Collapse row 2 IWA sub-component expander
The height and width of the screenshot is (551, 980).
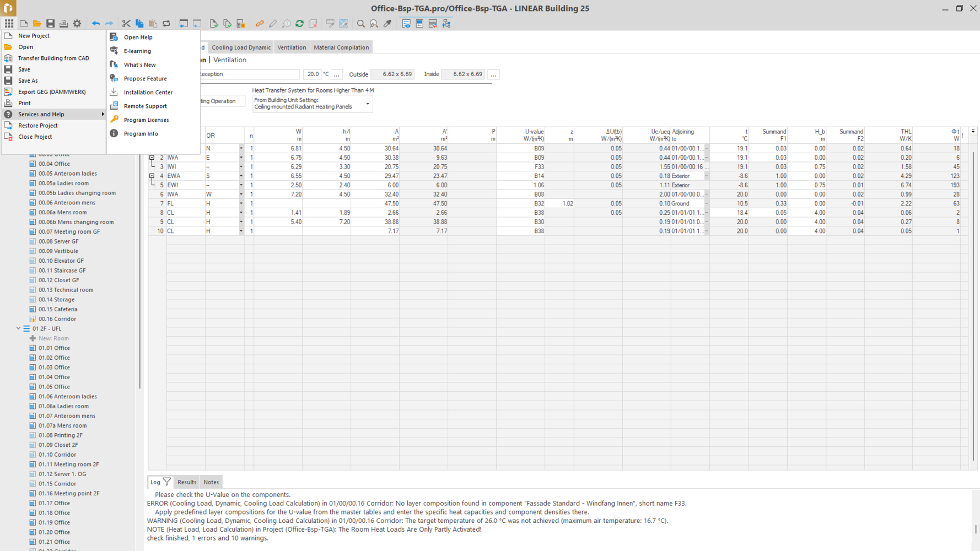[x=152, y=158]
